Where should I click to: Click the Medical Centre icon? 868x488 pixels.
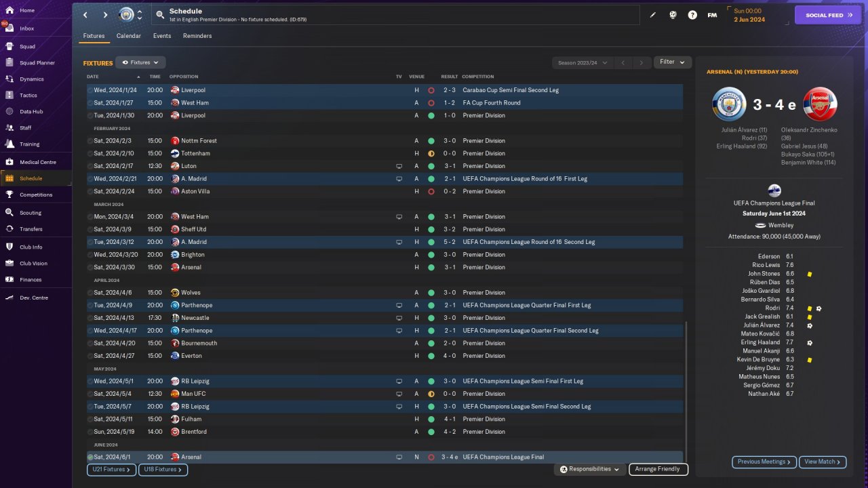(x=9, y=162)
